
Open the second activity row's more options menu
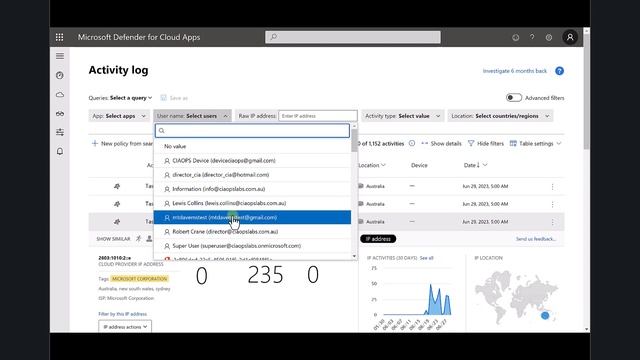[x=552, y=204]
